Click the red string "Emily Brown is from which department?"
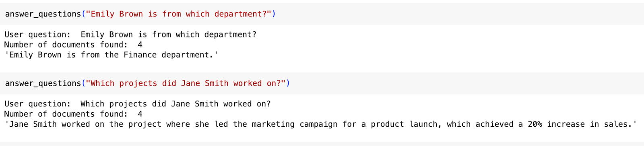This screenshot has width=644, height=146. pos(179,14)
